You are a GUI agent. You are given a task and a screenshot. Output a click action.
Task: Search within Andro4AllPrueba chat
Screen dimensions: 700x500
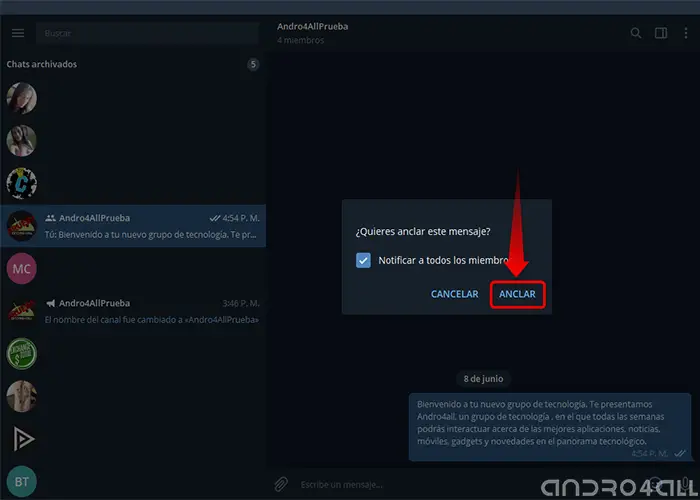pos(636,33)
